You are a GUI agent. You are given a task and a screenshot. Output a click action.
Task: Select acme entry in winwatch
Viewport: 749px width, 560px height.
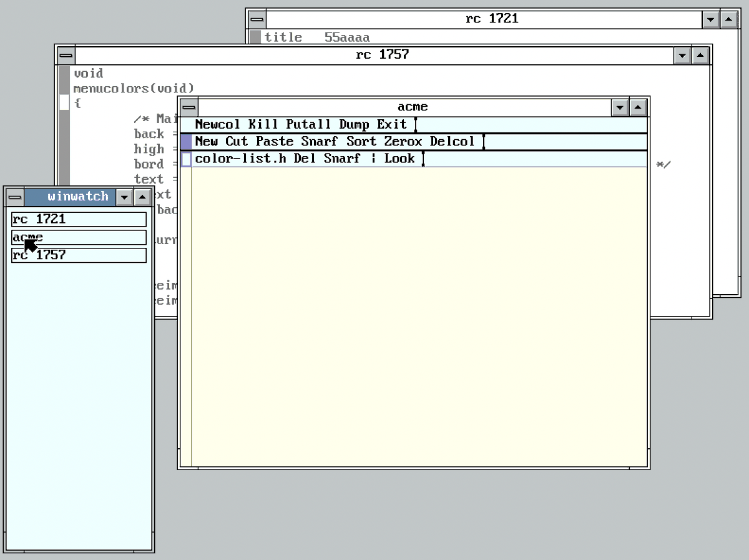coord(79,237)
